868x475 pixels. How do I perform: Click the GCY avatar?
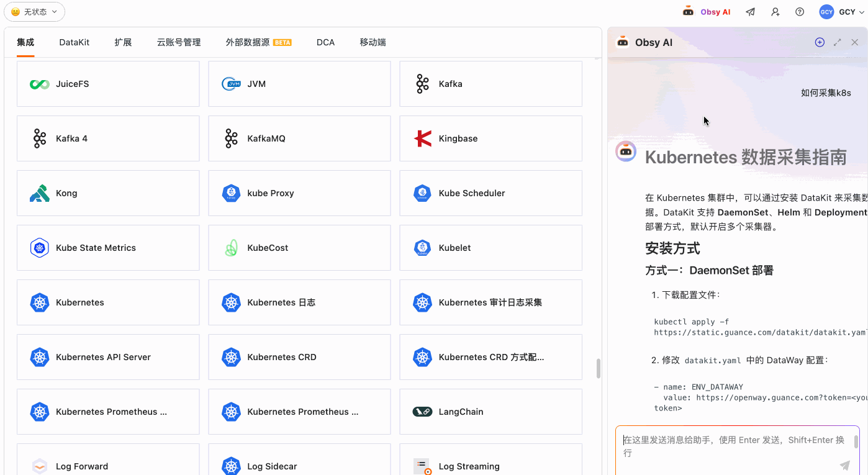(826, 12)
